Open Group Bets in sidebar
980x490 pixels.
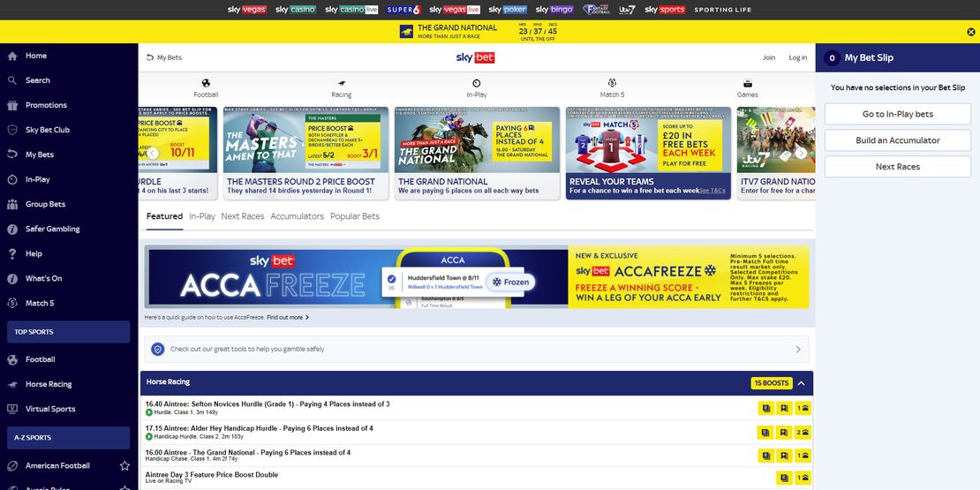point(45,204)
